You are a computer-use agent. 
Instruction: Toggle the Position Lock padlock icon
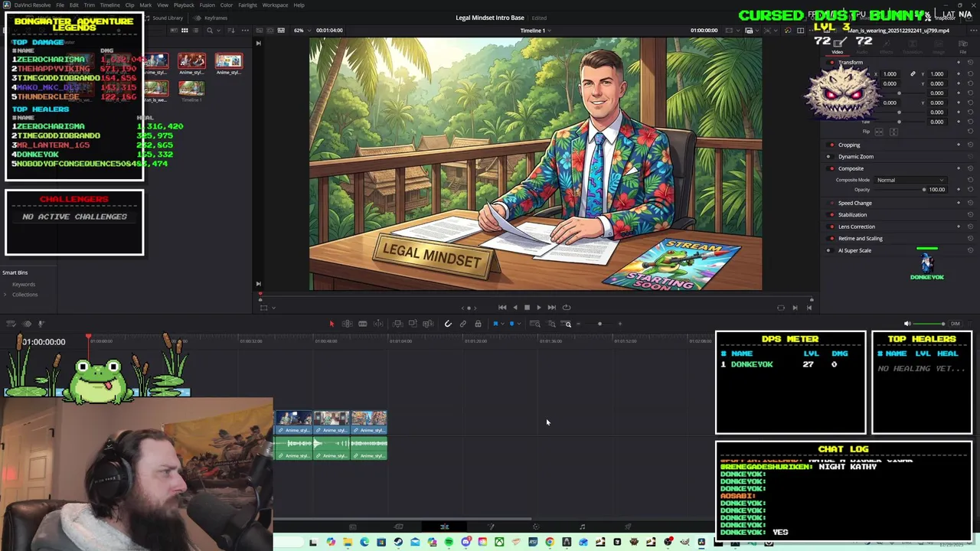(x=478, y=324)
